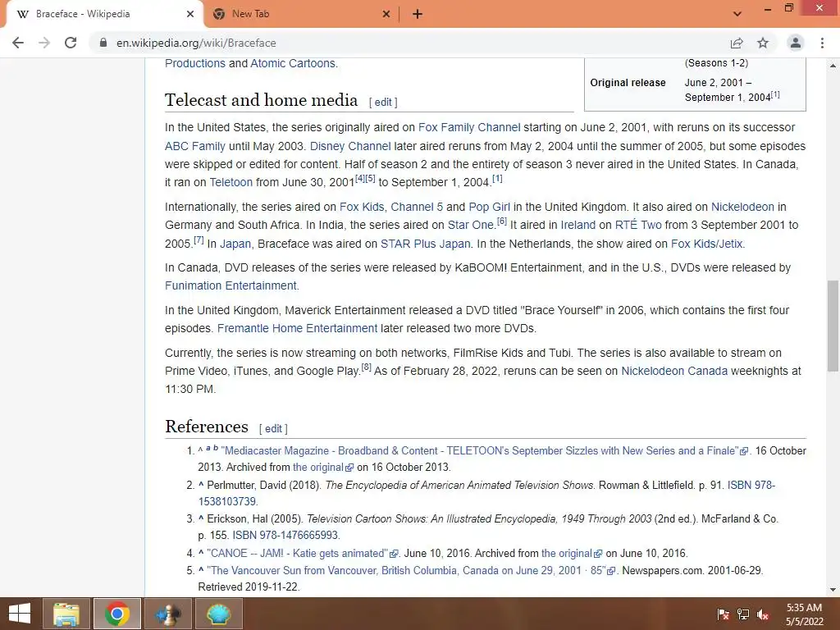Follow the Nickelodeon link
The height and width of the screenshot is (630, 840).
pyautogui.click(x=742, y=207)
